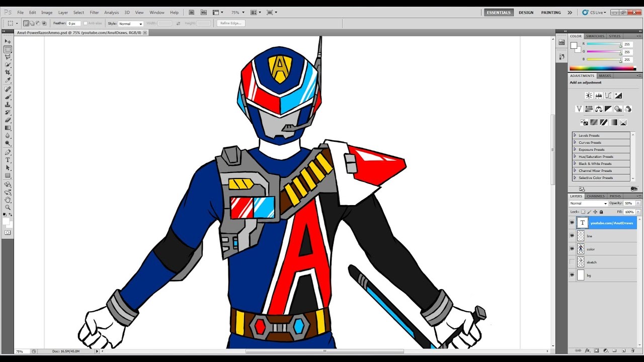This screenshot has width=644, height=362.
Task: Show the sketch layer
Action: 572,262
